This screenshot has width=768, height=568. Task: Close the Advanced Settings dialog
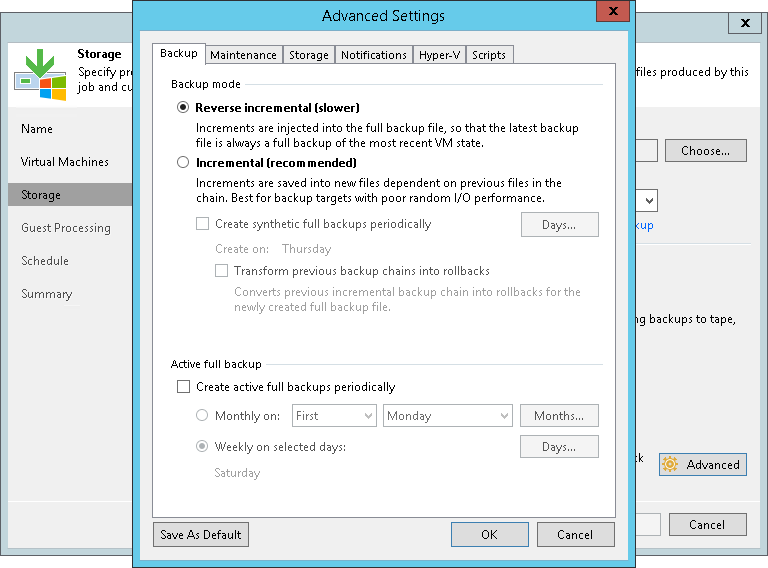(611, 13)
